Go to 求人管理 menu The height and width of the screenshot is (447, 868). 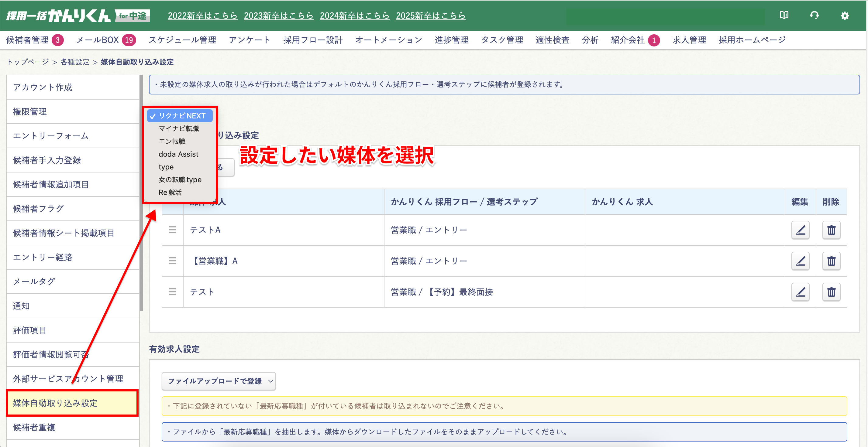pos(689,40)
